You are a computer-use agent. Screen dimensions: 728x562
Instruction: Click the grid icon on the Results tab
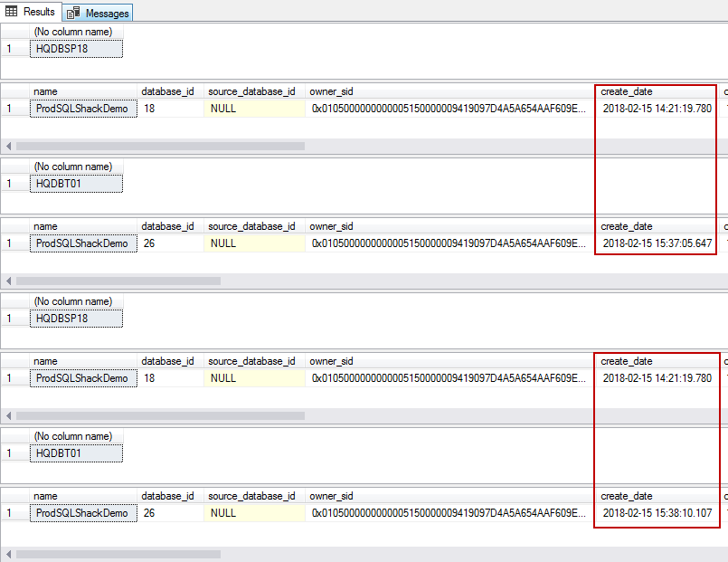[12, 12]
